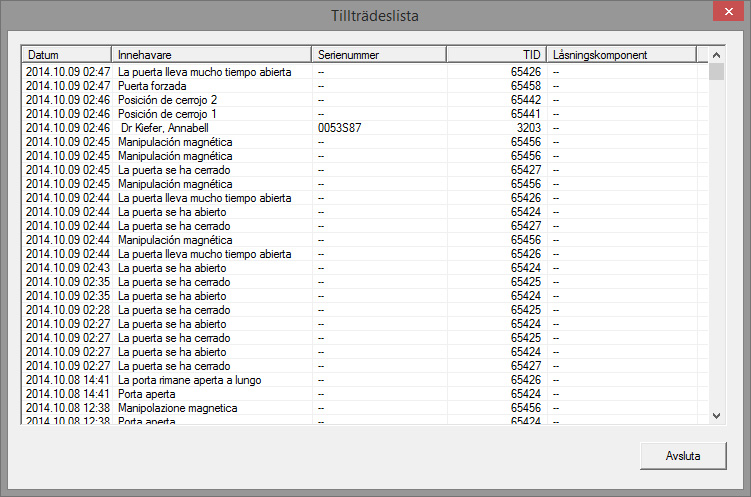Screen dimensions: 751x497
Task: Select the Posición de cerrojo 2 row
Action: click(x=167, y=100)
